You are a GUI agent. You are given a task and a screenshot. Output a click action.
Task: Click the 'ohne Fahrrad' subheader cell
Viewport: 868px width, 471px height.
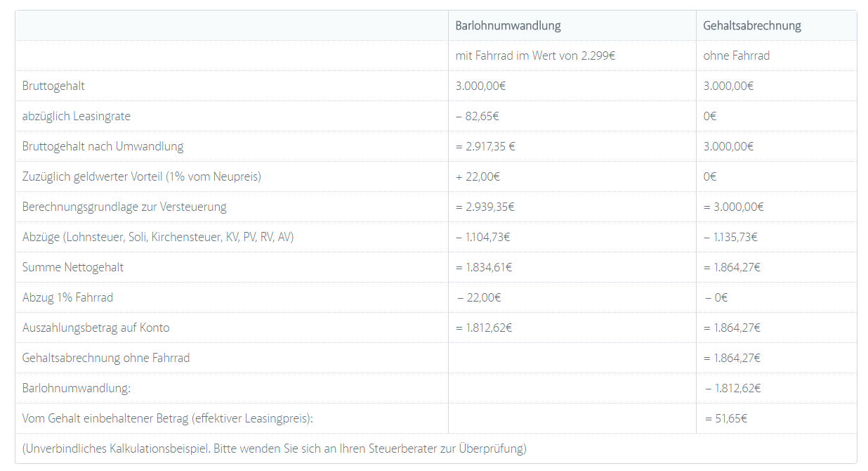736,56
